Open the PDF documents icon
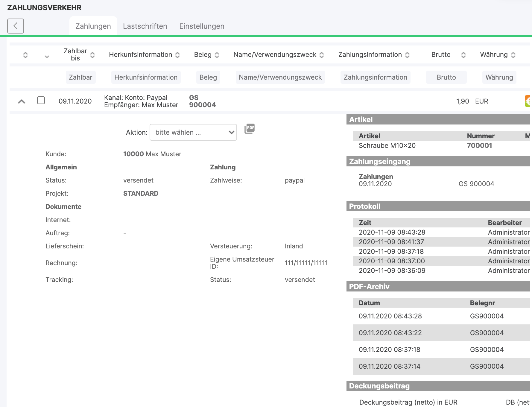The height and width of the screenshot is (407, 532). (250, 129)
